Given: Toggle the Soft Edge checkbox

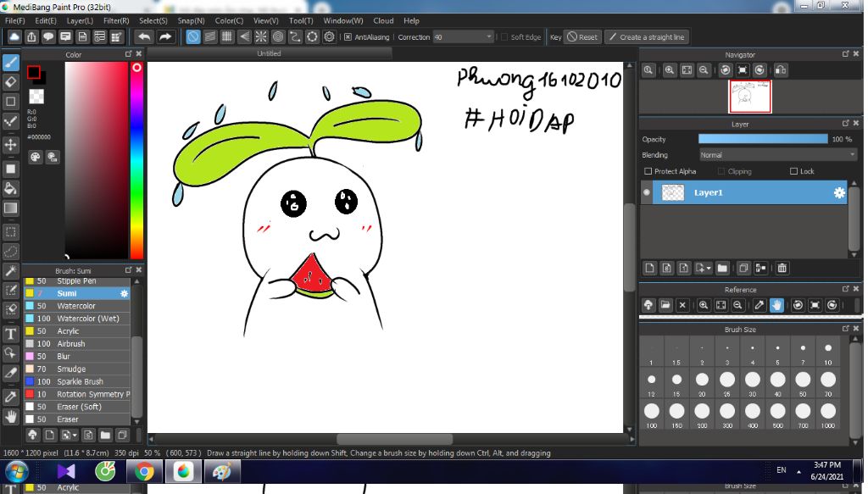Looking at the screenshot, I should point(504,37).
